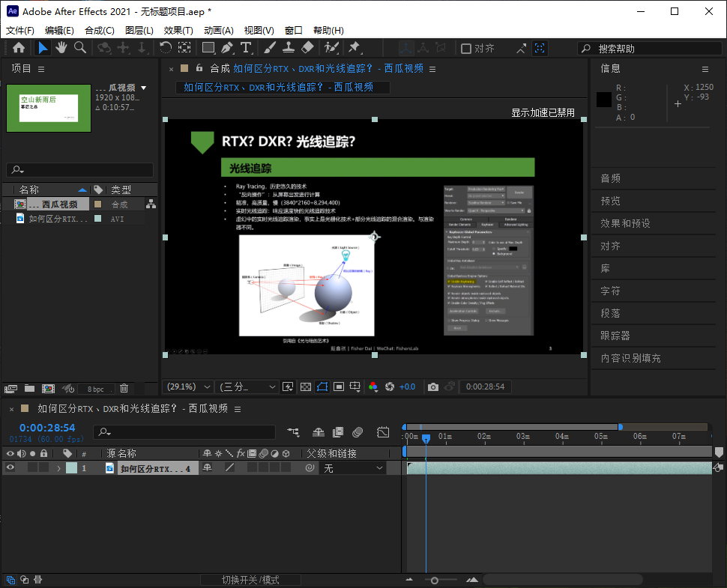
Task: Select the Selection tool arrow
Action: 42,48
